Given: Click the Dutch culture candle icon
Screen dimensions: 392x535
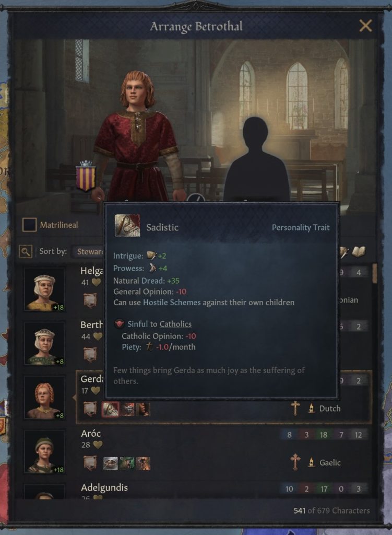Looking at the screenshot, I should coord(311,408).
